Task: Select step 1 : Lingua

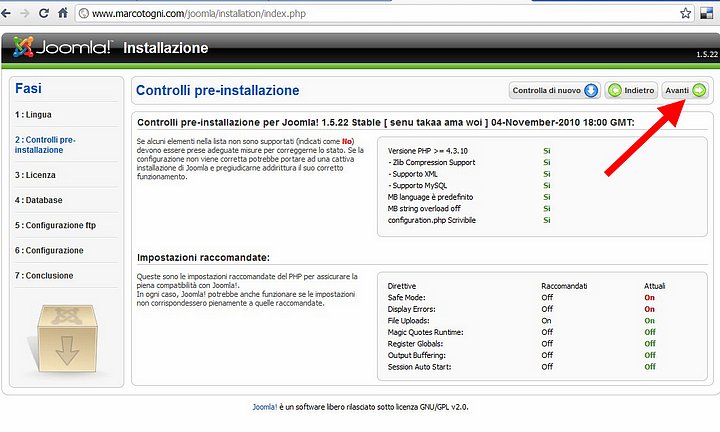Action: tap(33, 115)
